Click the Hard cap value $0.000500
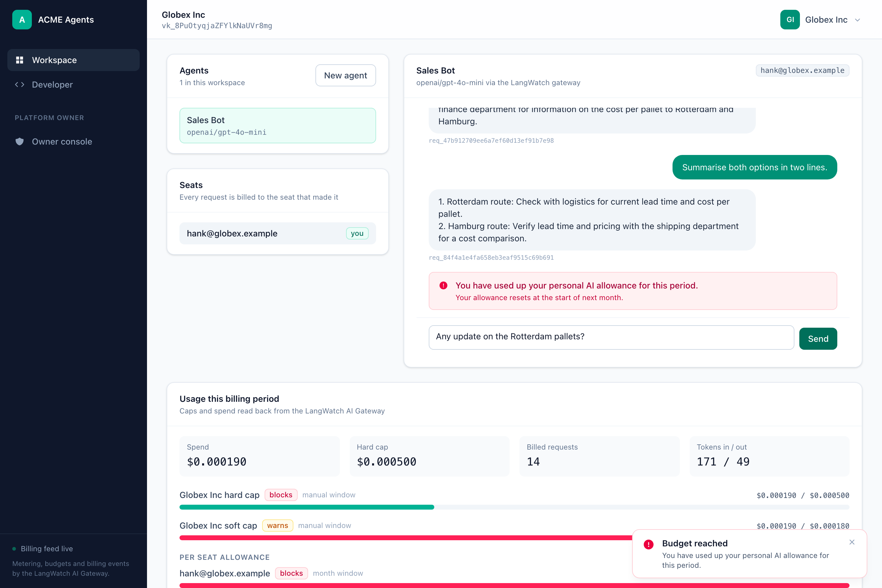The width and height of the screenshot is (882, 588). click(x=386, y=462)
